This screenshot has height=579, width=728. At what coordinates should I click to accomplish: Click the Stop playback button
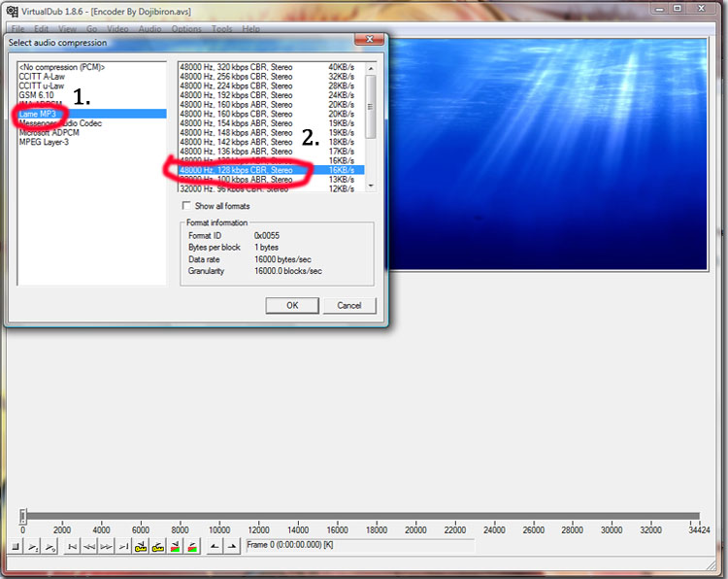click(16, 547)
